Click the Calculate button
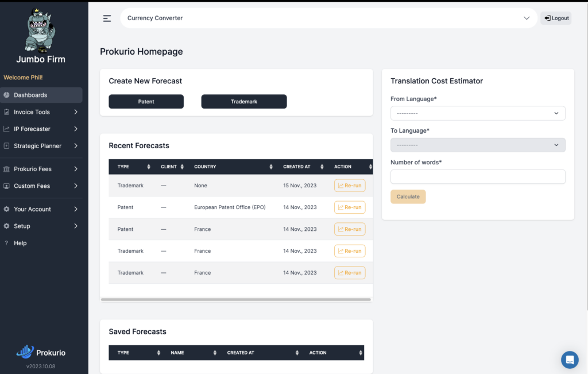This screenshot has width=588, height=374. point(408,196)
